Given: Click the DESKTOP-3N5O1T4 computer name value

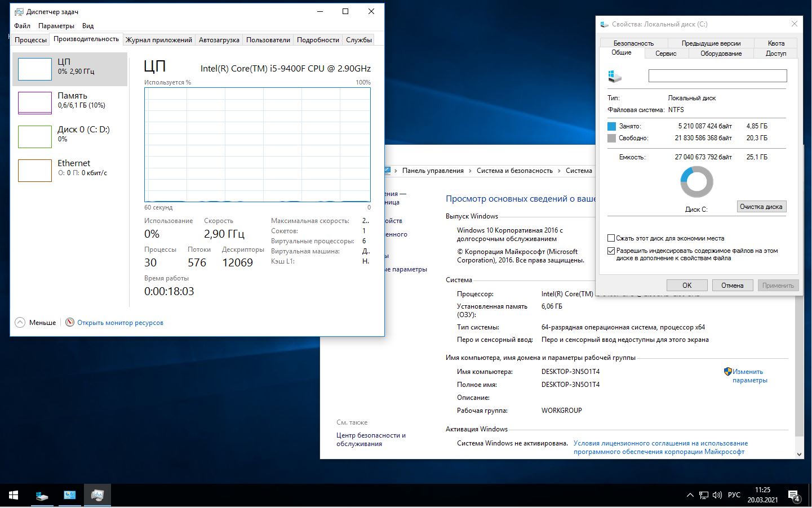Looking at the screenshot, I should [570, 372].
